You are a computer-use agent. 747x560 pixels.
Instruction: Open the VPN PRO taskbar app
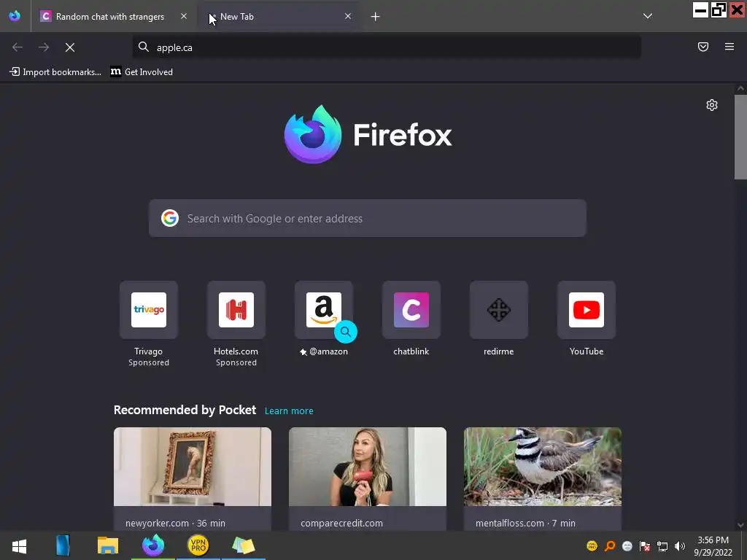(198, 545)
